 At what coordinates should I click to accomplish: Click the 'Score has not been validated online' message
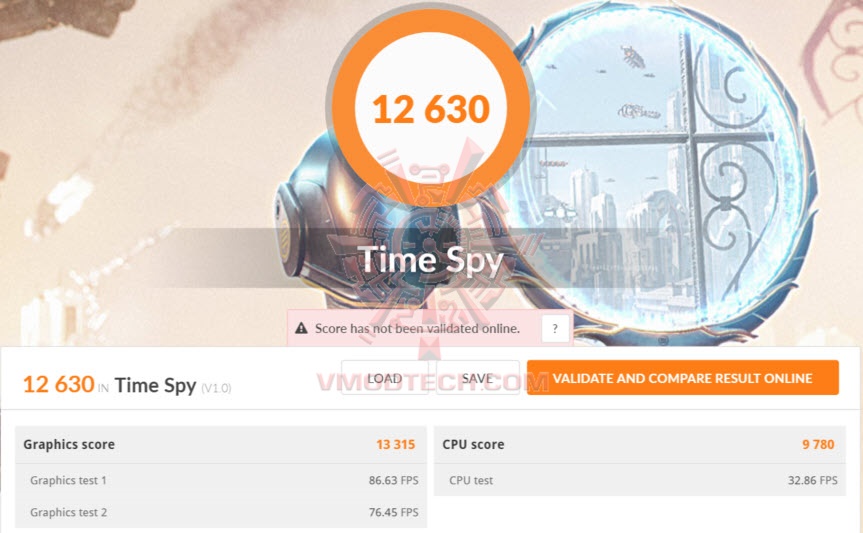[417, 328]
